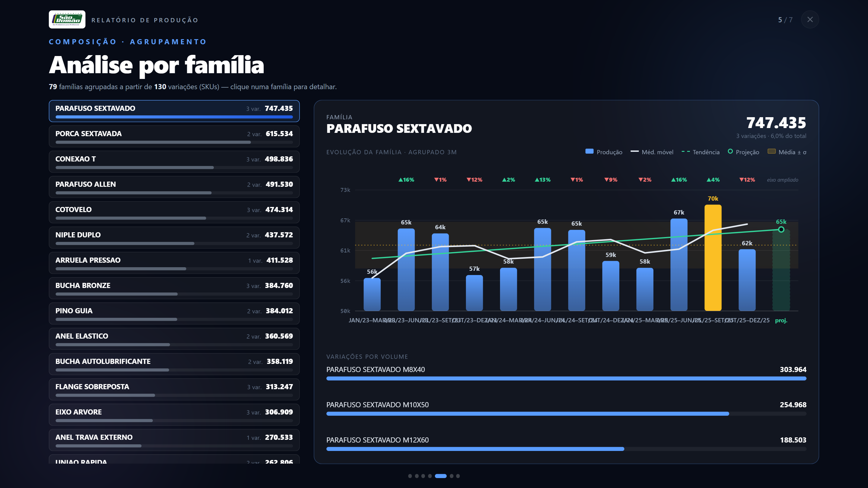Select the ANEL ELASTICO family row
The width and height of the screenshot is (868, 488).
174,339
